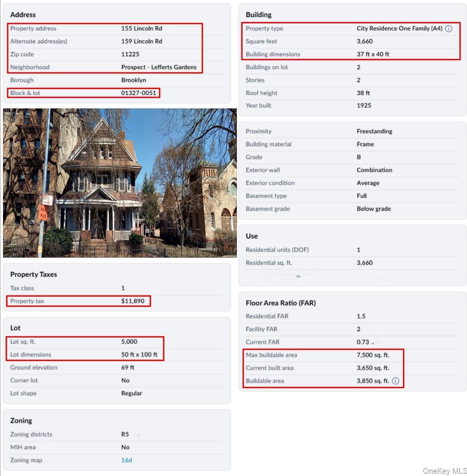Select ground elevation value 69 ft
467x476 pixels.
pos(128,367)
